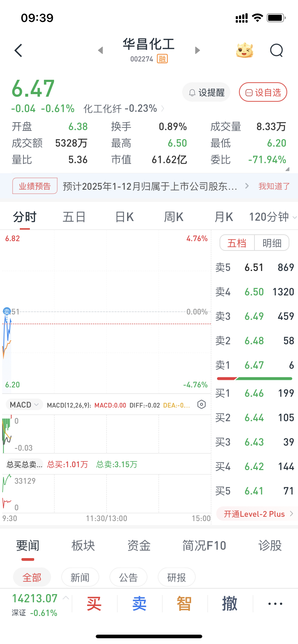Open the 预计2025年1-12月 announcement text

(150, 186)
